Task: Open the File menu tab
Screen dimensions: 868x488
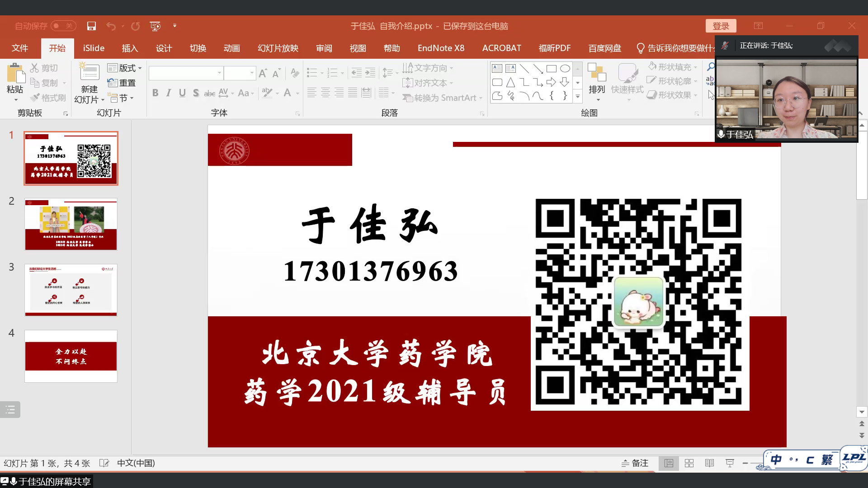Action: tap(19, 48)
